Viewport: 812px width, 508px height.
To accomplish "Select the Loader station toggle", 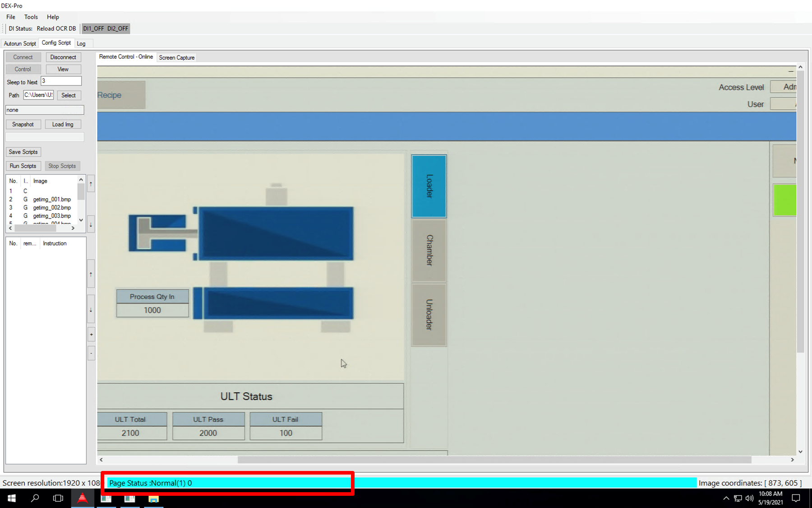I will tap(429, 186).
